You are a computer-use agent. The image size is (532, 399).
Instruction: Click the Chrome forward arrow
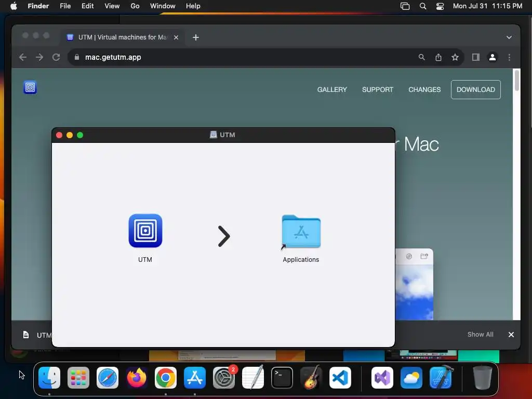tap(39, 57)
